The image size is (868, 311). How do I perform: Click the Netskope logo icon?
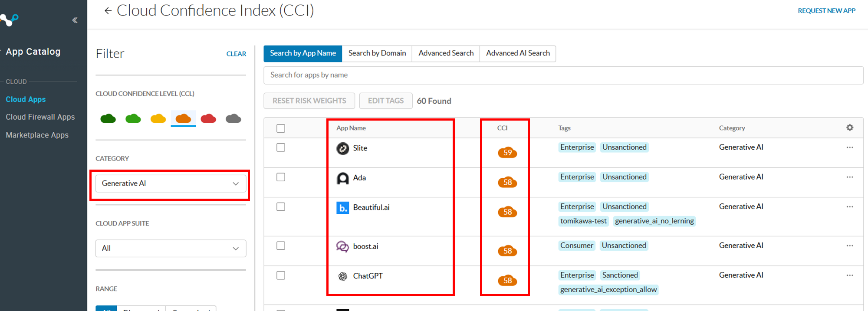click(9, 20)
